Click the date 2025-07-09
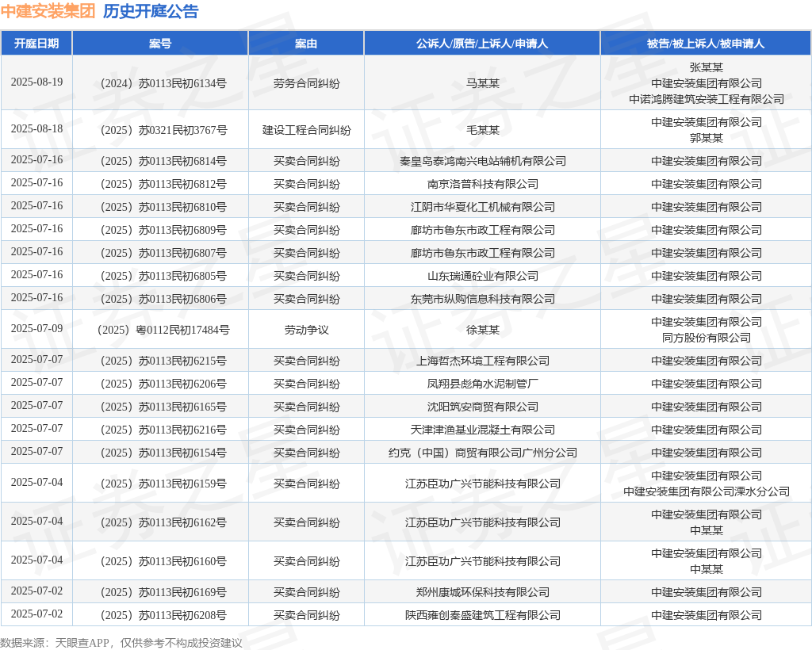812x650 pixels. [36, 328]
